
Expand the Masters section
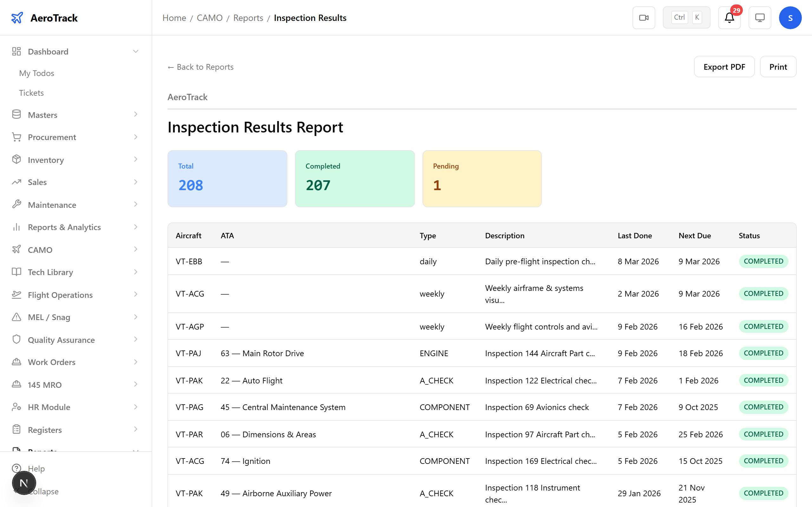pyautogui.click(x=135, y=114)
